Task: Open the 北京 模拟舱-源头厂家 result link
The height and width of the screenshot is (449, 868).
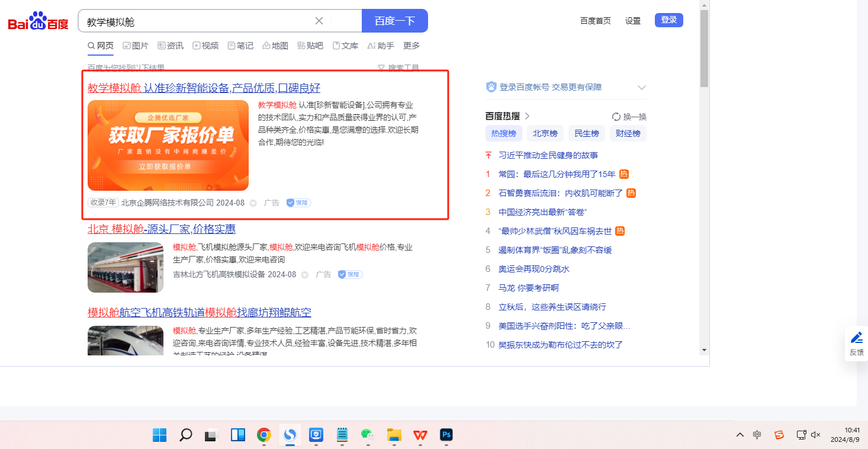Action: (162, 229)
